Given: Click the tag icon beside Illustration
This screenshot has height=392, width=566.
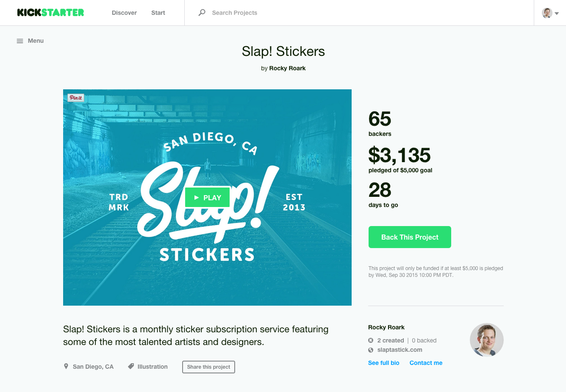Looking at the screenshot, I should point(131,366).
